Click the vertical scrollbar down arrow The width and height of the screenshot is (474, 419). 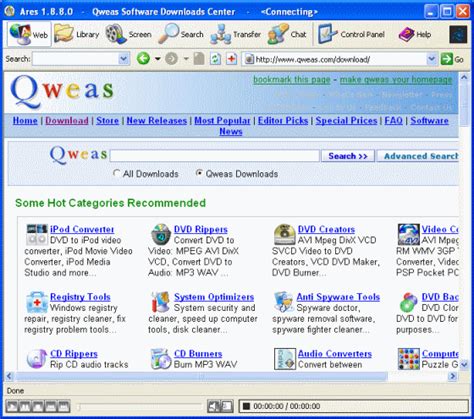(464, 365)
